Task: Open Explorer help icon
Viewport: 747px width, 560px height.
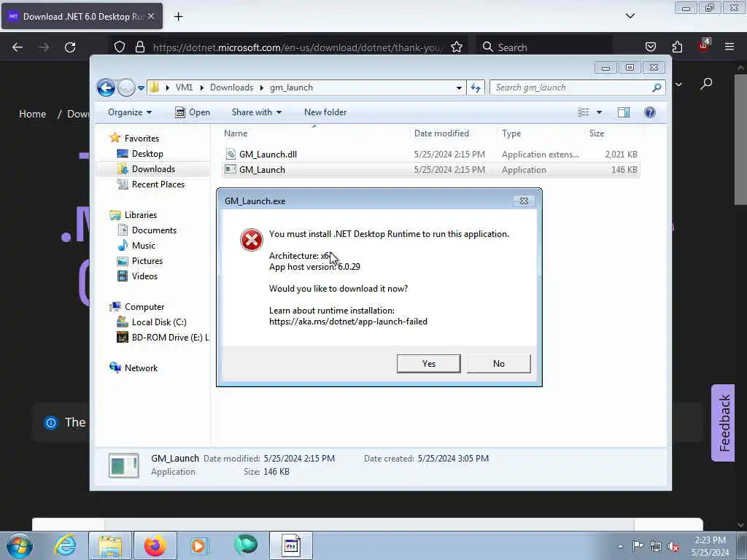Action: (x=649, y=112)
